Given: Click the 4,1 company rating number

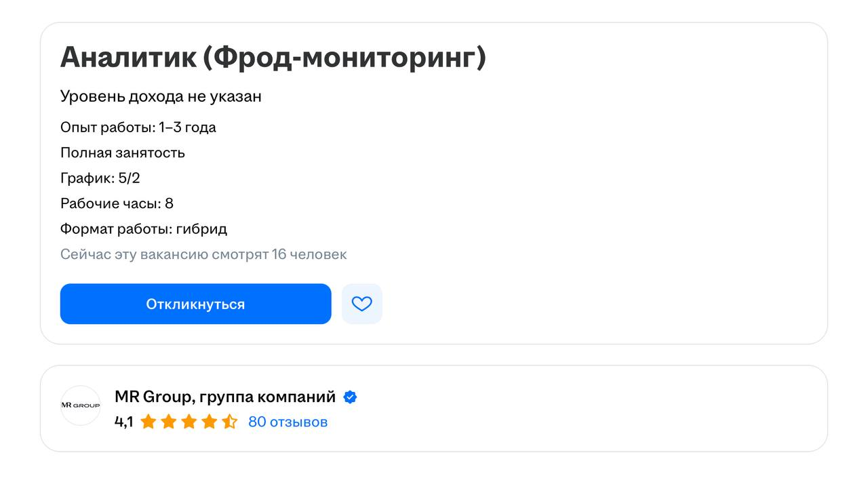Looking at the screenshot, I should point(123,422).
